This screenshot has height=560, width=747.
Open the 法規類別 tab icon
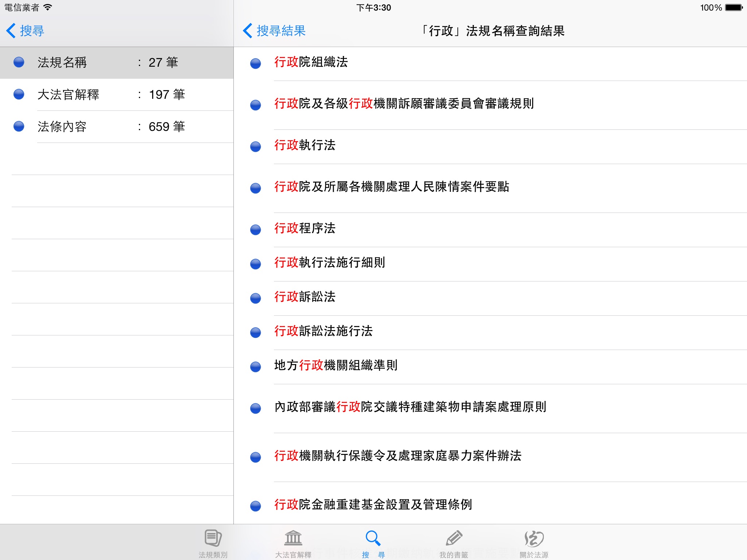pos(213,538)
